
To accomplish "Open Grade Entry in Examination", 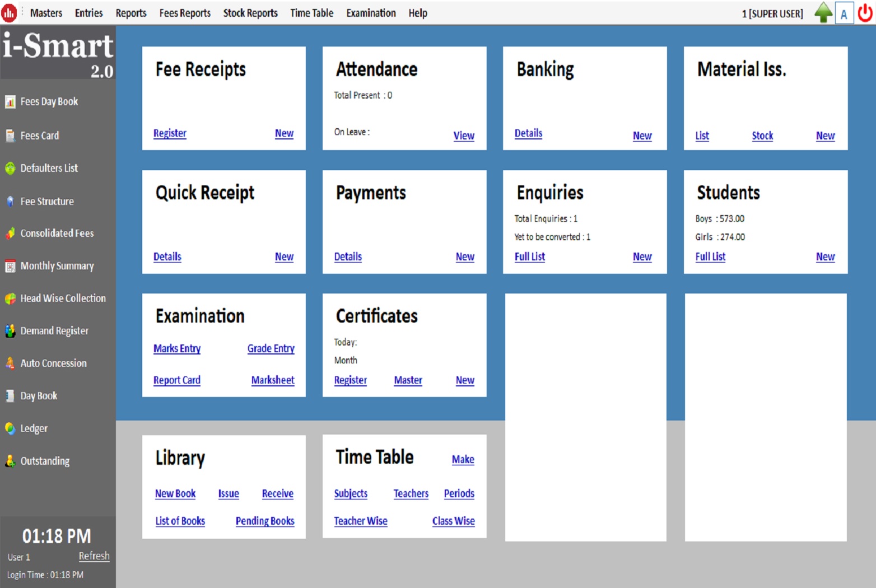I will click(x=271, y=348).
